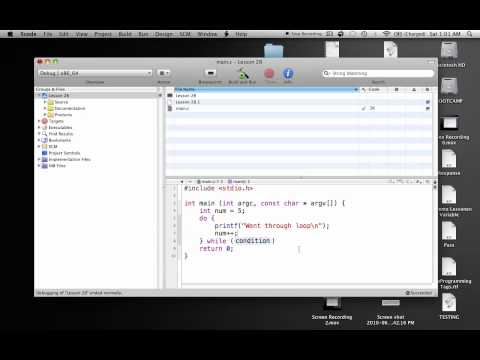Click the Find Results magnifier icon
Viewport: 480px width, 360px height.
point(45,134)
